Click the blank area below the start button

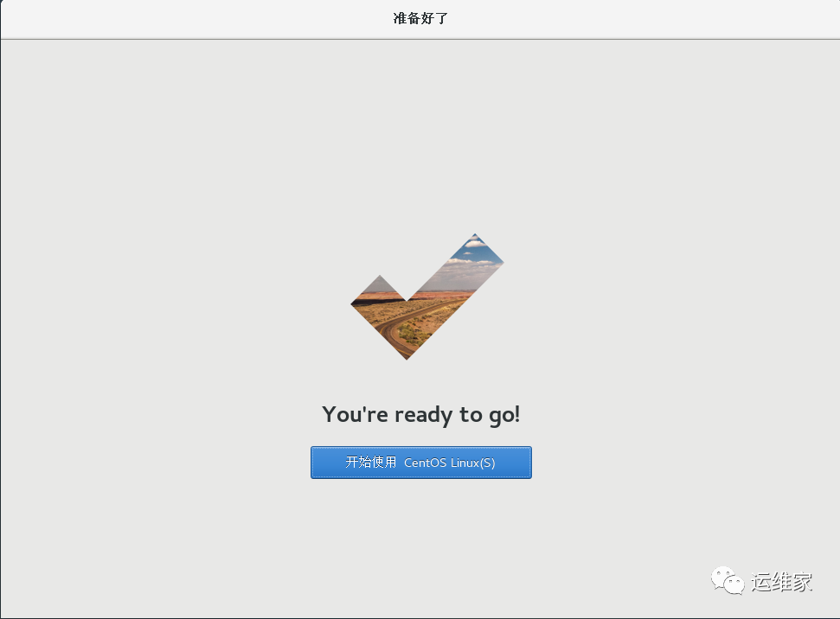tap(421, 527)
